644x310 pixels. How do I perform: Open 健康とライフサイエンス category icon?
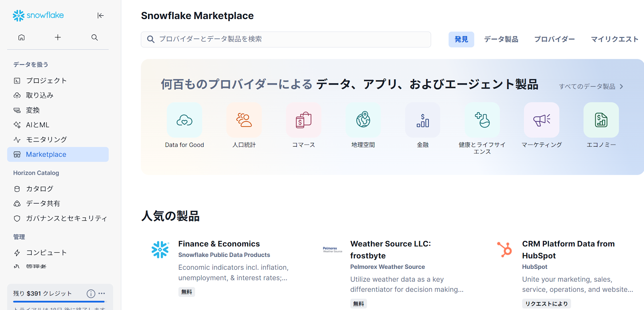tap(482, 120)
